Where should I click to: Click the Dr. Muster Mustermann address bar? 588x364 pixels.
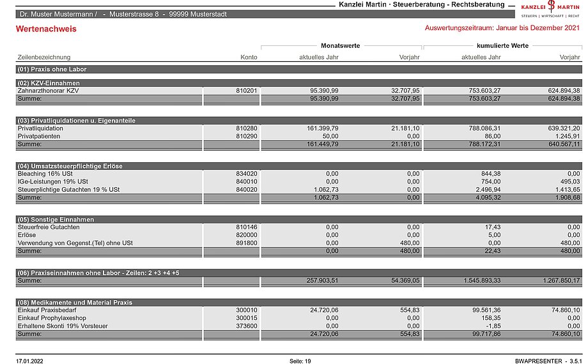[x=265, y=14]
